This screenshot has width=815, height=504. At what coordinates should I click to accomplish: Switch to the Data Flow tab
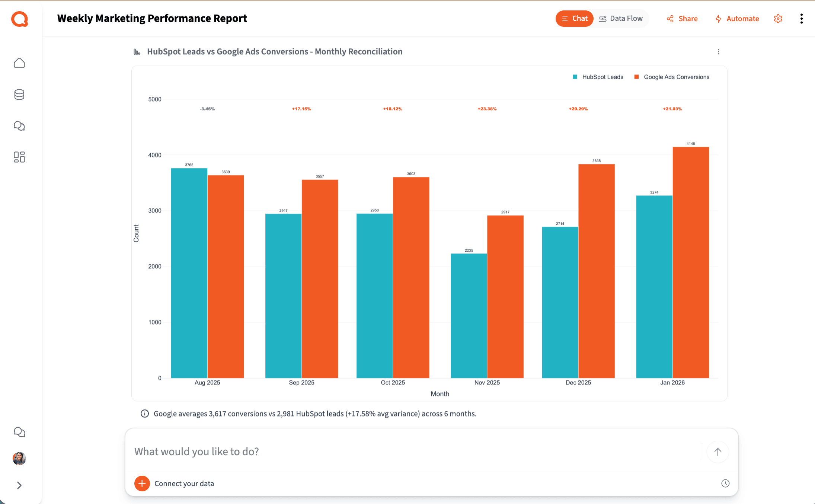pyautogui.click(x=621, y=18)
